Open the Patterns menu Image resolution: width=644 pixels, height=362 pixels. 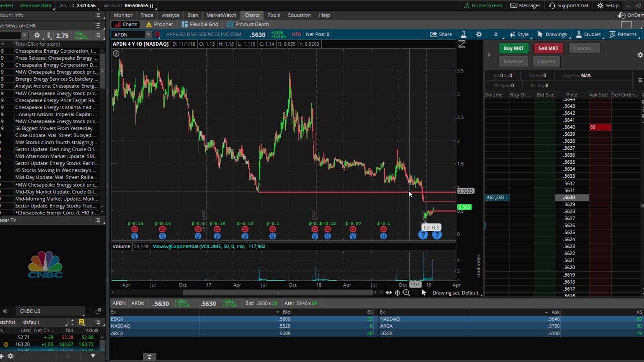pyautogui.click(x=623, y=34)
